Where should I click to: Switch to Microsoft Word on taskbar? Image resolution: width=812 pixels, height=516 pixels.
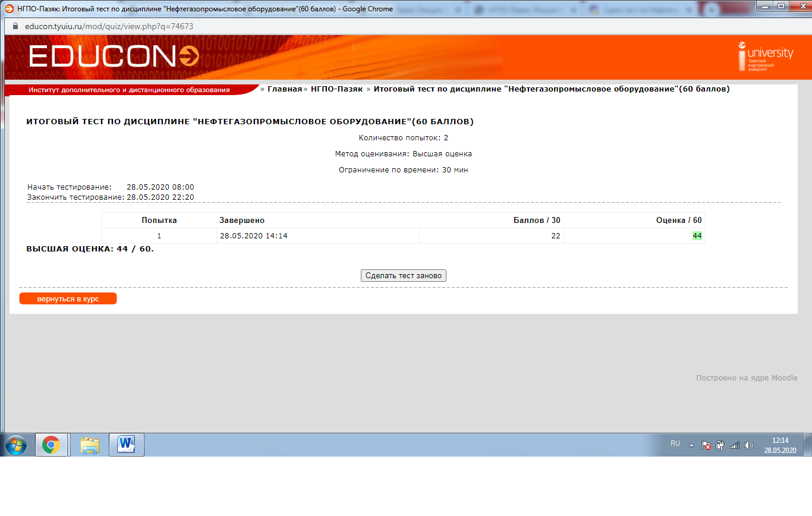click(127, 445)
